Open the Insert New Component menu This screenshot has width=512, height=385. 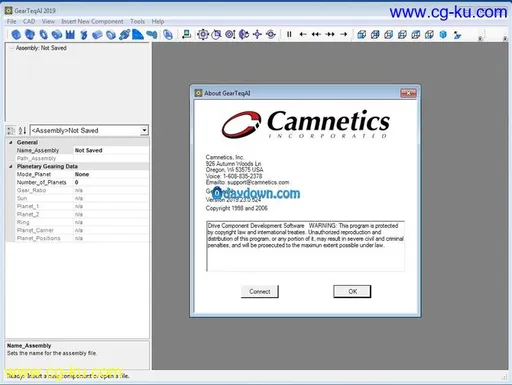click(92, 21)
